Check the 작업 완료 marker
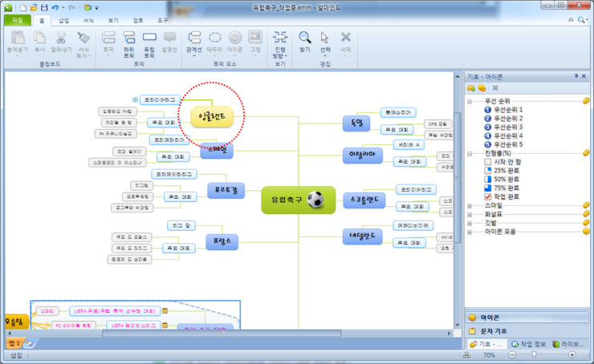 click(x=488, y=196)
